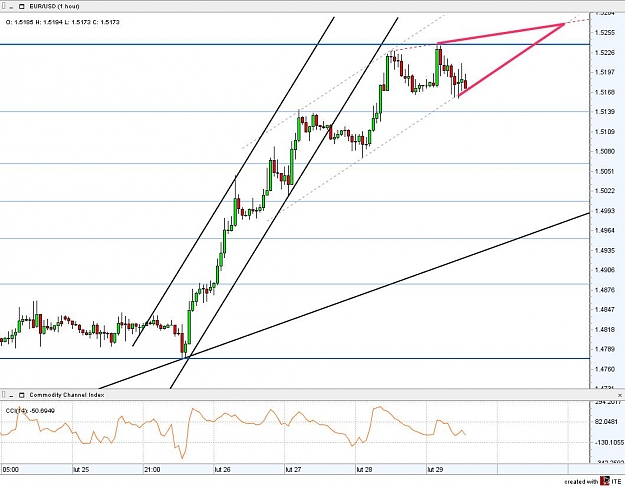Click the 1.5226 price axis label

(603, 53)
